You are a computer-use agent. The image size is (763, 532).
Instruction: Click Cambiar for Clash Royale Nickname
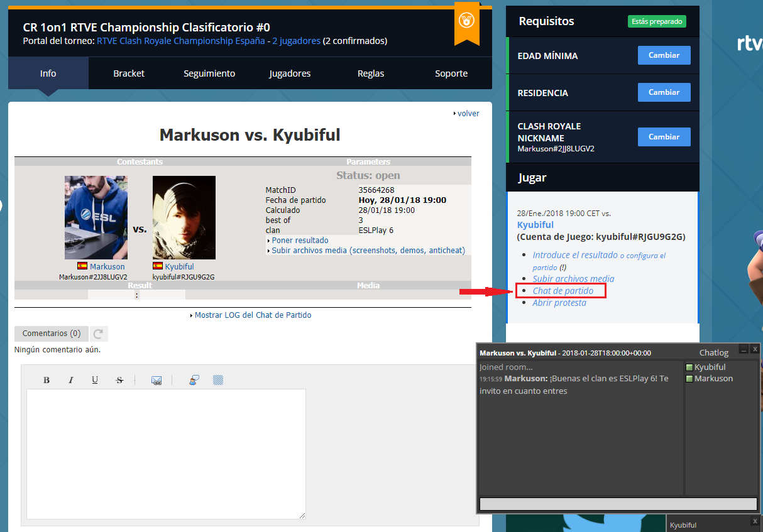[664, 137]
